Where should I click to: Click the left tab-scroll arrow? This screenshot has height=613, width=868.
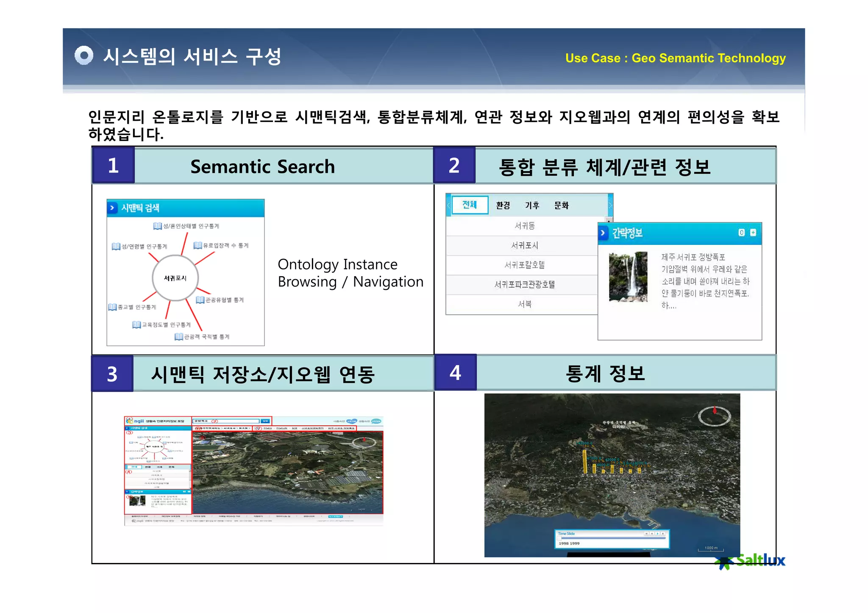pos(448,205)
